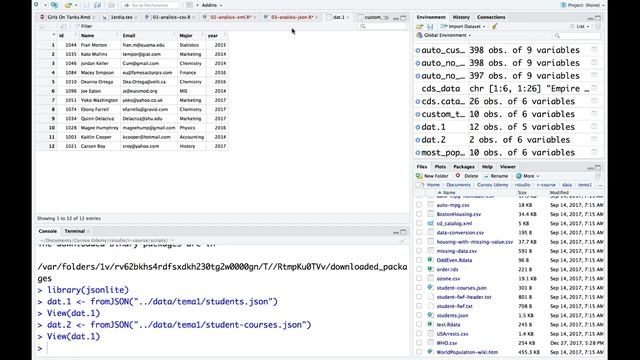Open the 03-analisis-json.R tab

292,17
